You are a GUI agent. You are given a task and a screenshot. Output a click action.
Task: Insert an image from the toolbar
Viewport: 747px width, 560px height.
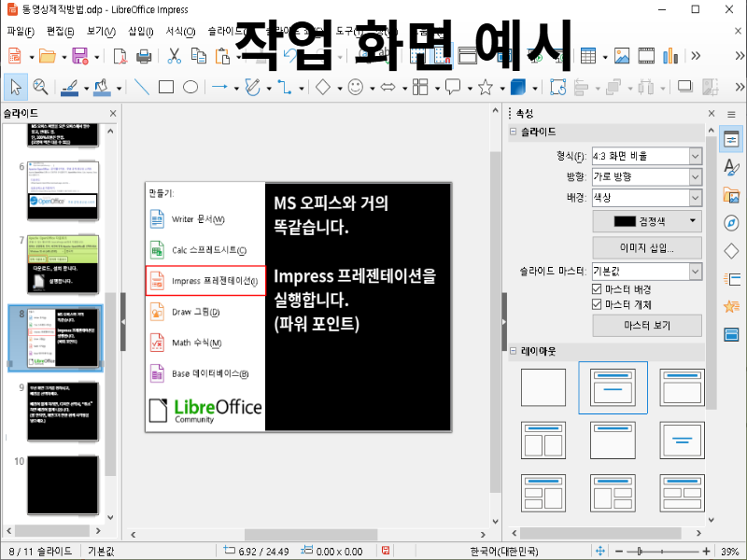click(x=622, y=56)
